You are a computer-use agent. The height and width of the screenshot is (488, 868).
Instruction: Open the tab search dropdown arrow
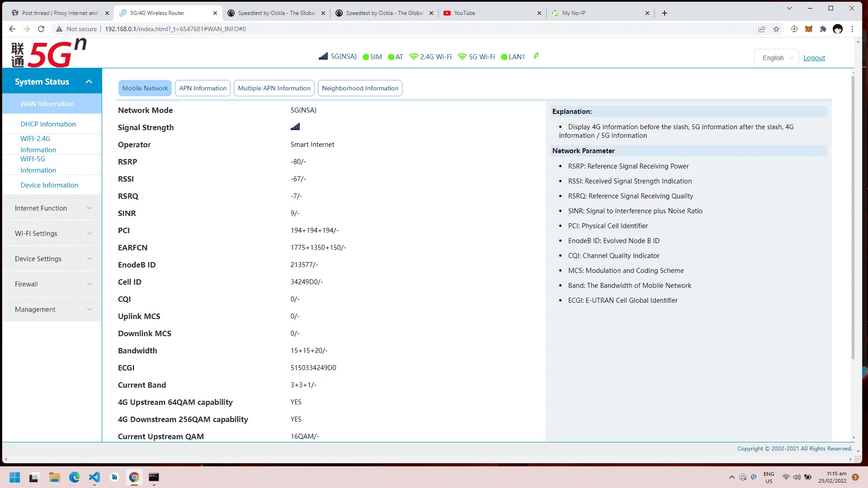point(789,8)
